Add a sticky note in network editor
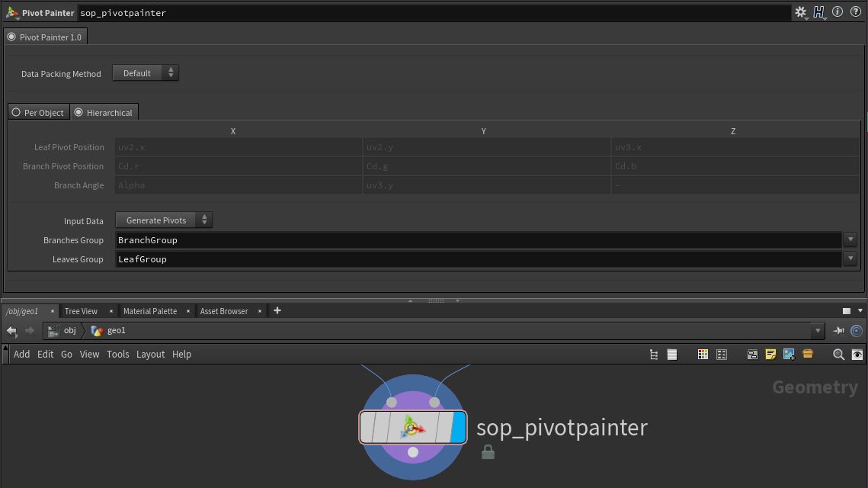 pyautogui.click(x=770, y=355)
